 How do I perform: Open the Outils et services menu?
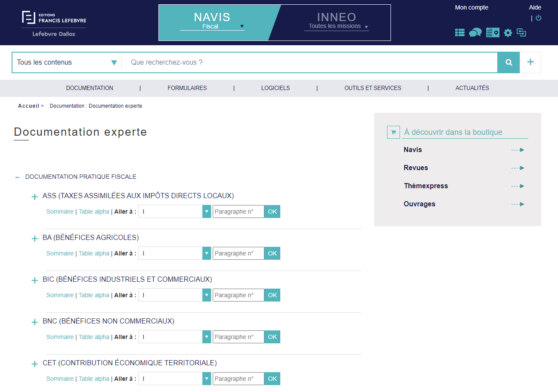tap(373, 88)
